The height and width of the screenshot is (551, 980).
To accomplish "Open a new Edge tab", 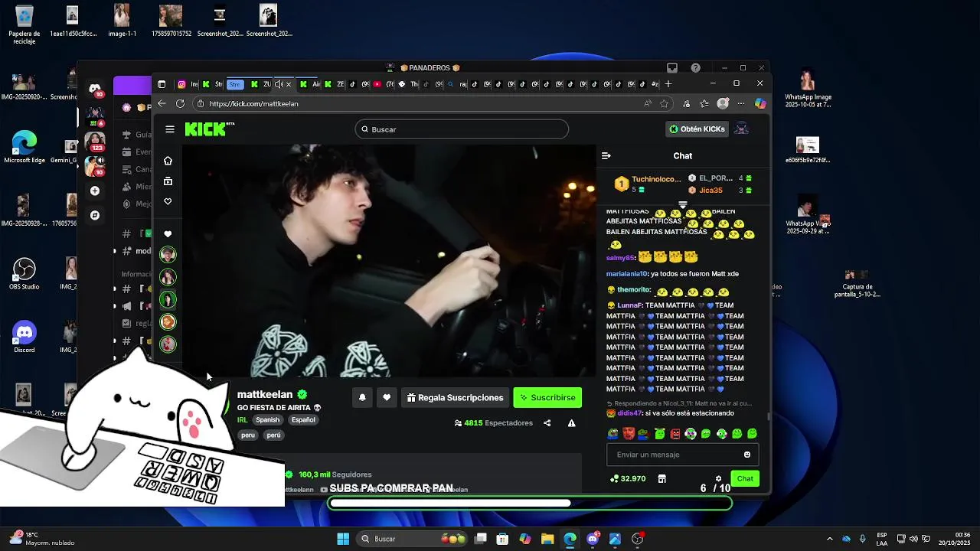I will tap(668, 84).
